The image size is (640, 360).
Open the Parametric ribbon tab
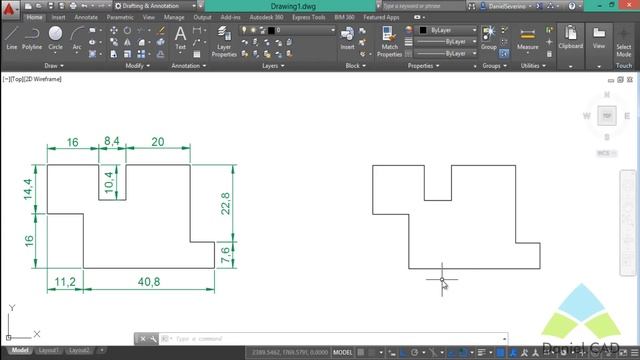tap(120, 17)
